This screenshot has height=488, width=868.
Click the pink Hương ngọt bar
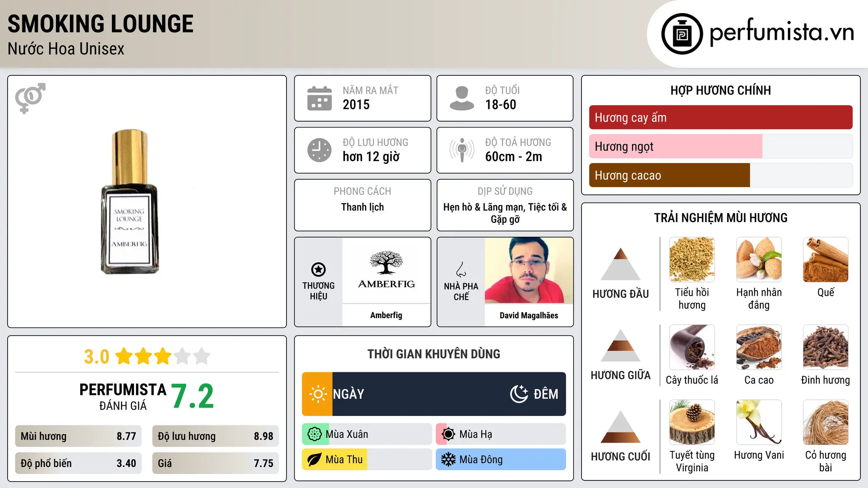(x=676, y=146)
